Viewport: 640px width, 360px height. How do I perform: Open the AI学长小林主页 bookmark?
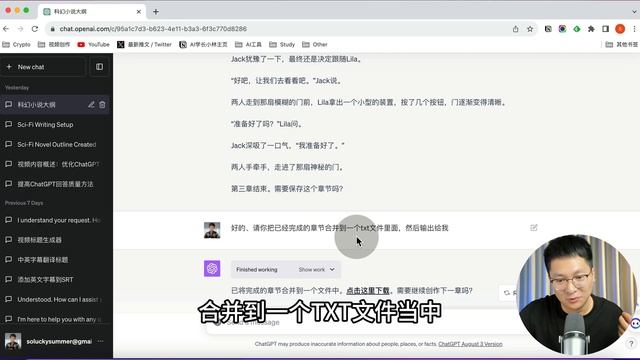(x=203, y=44)
